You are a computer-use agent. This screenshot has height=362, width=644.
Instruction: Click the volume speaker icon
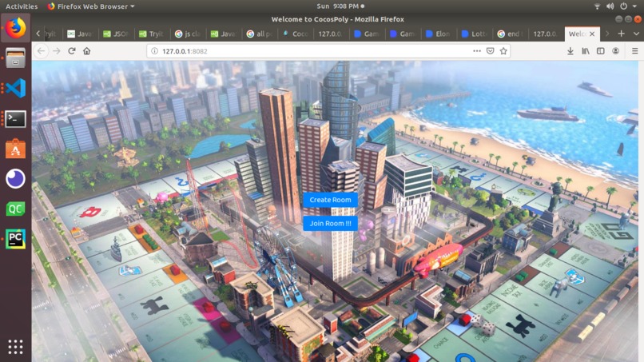pyautogui.click(x=610, y=6)
